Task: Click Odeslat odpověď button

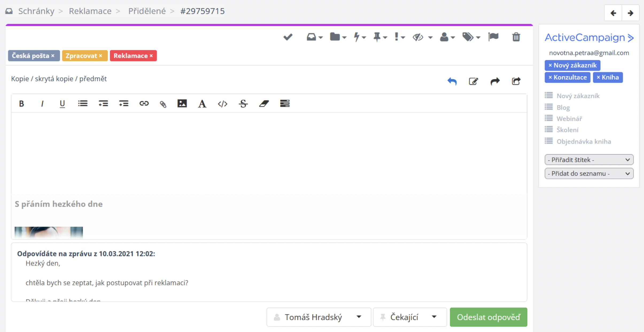Action: click(488, 317)
